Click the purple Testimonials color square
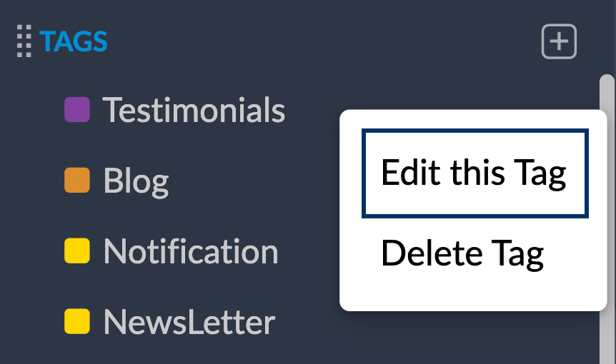The width and height of the screenshot is (616, 364). [x=77, y=110]
